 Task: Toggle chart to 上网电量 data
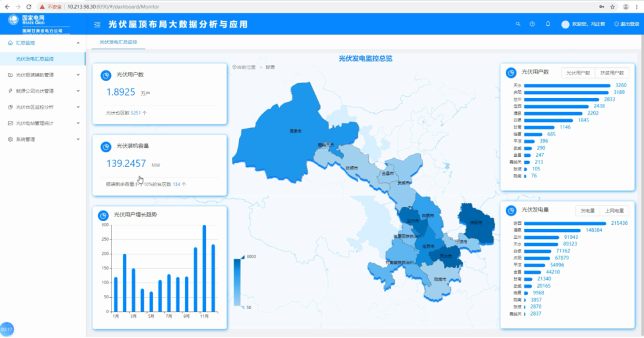pos(614,211)
